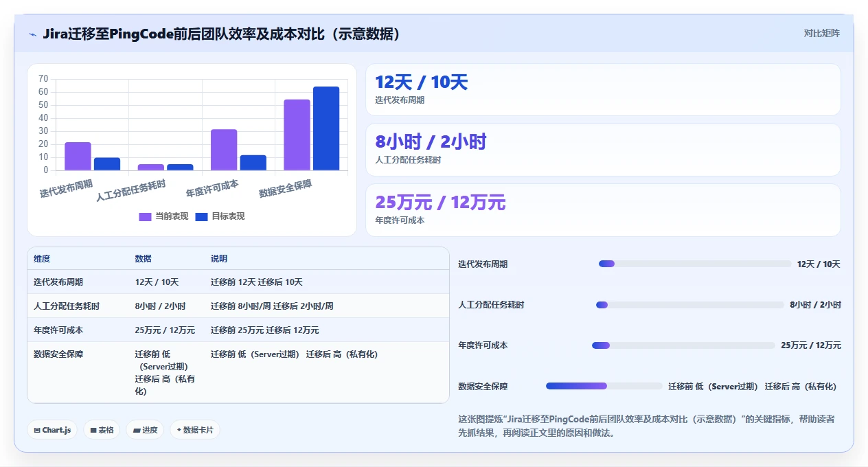
Task: Click the 数据 table column header
Action: point(143,259)
